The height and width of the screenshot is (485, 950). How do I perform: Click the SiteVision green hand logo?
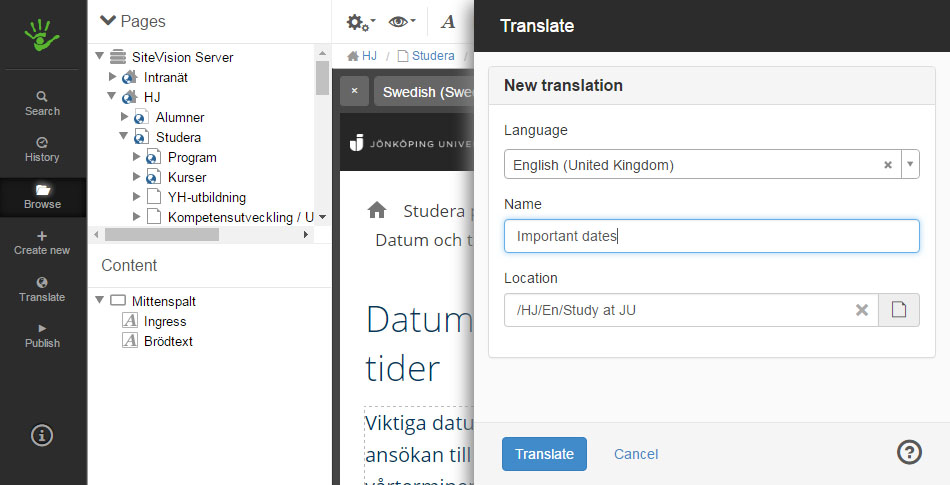tap(42, 35)
